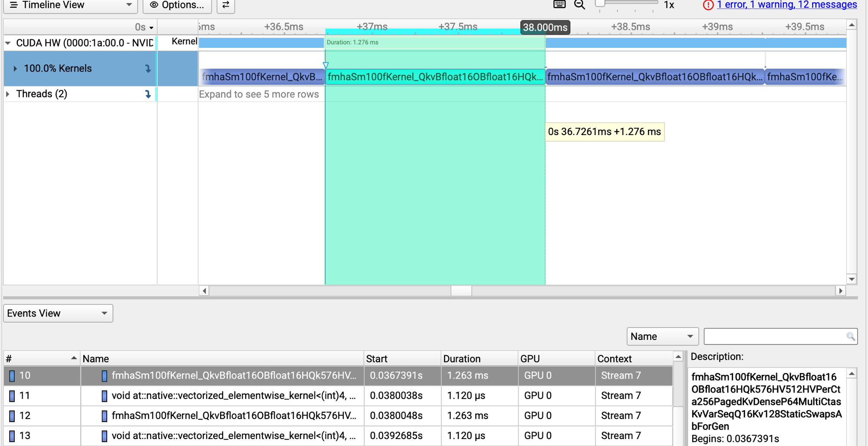Click the keyboard shortcuts icon
Screen dimensions: 868x446
(x=559, y=4)
